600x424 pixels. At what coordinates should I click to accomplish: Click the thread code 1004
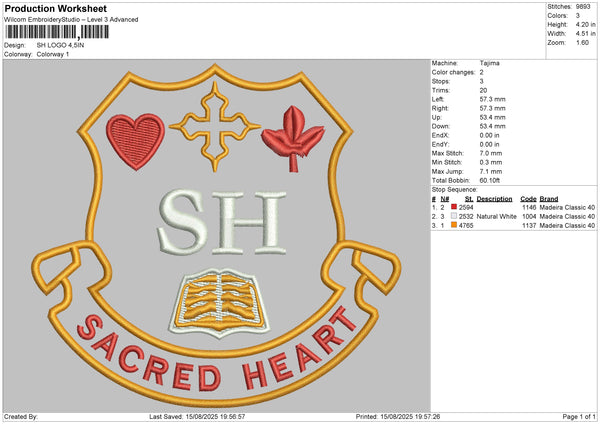529,217
